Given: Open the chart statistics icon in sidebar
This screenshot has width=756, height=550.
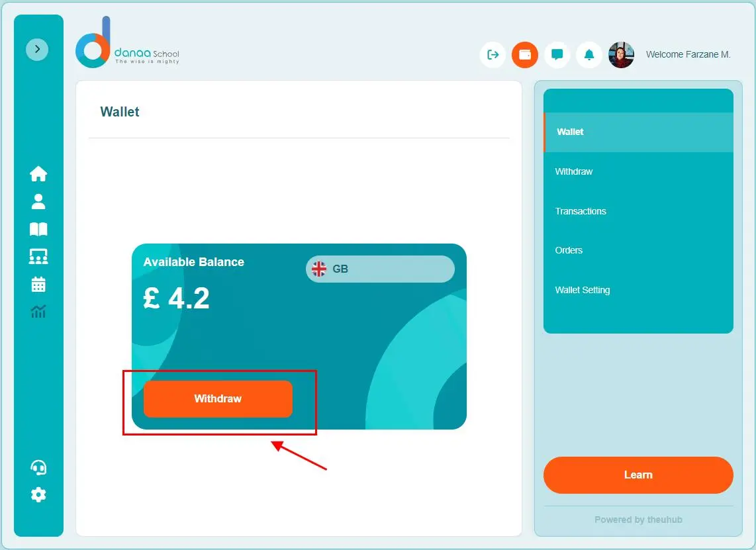Looking at the screenshot, I should coord(38,311).
